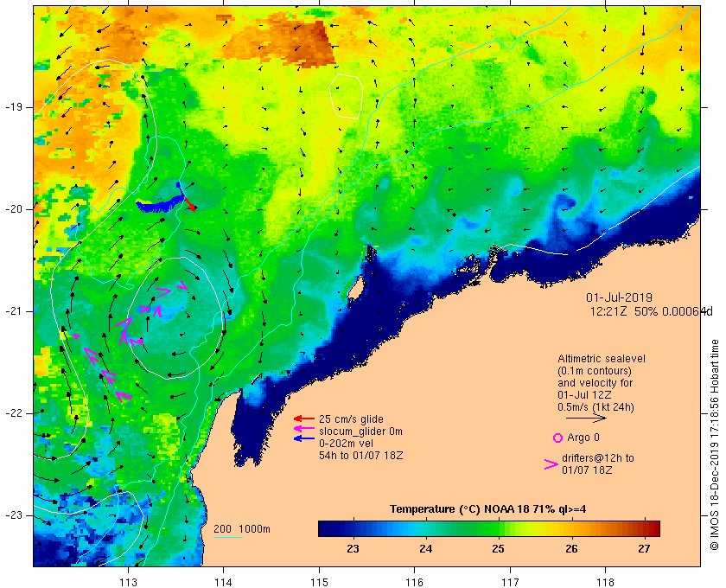Click the magenta slocum_glider legend arrow

pos(303,429)
